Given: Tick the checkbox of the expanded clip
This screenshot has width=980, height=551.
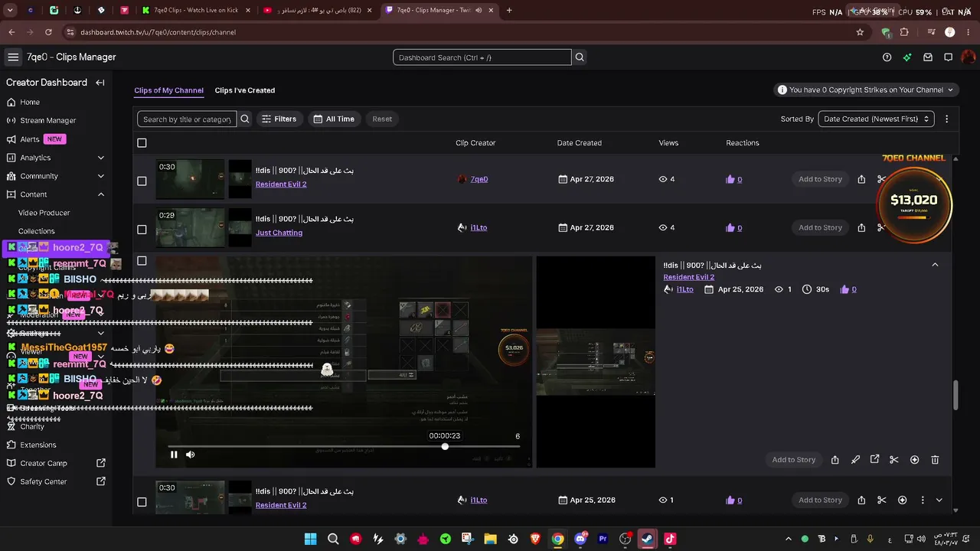Looking at the screenshot, I should (x=142, y=261).
